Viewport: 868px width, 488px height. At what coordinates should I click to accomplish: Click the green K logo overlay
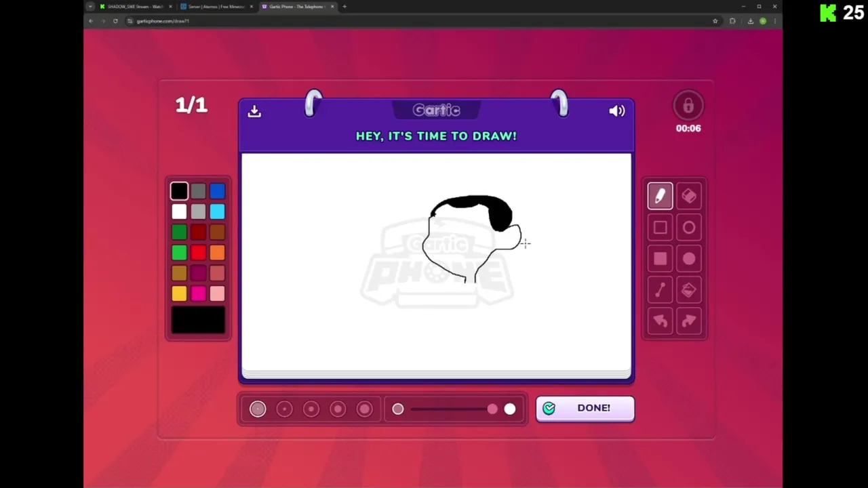828,13
